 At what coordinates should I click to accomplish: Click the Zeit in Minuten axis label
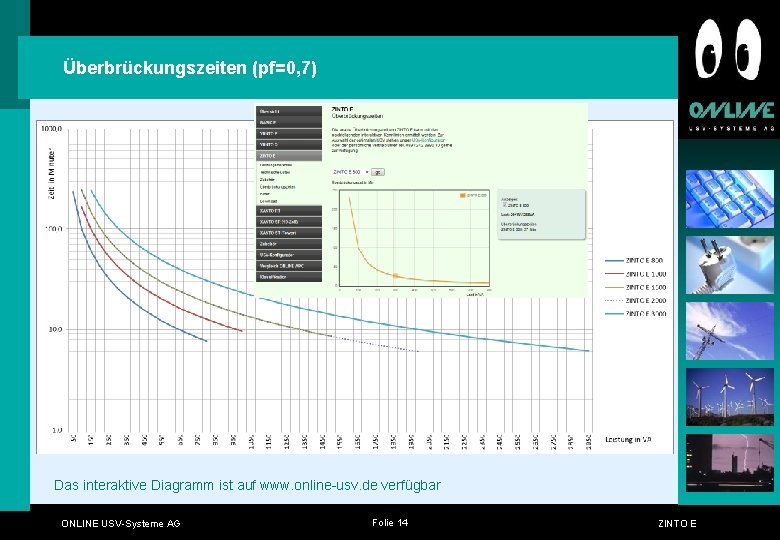click(x=51, y=174)
